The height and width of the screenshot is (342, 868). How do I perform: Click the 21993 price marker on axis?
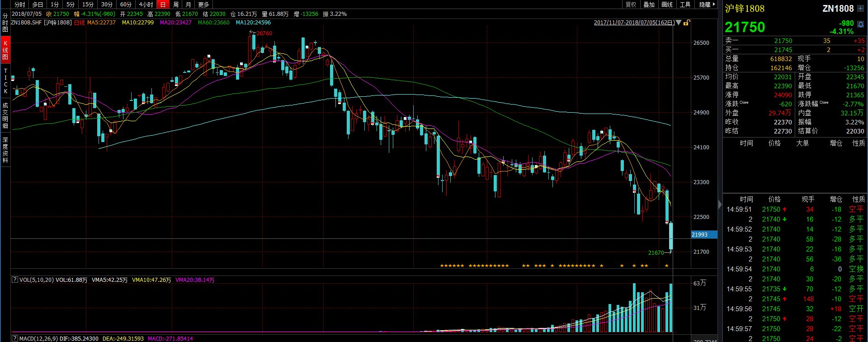[704, 234]
